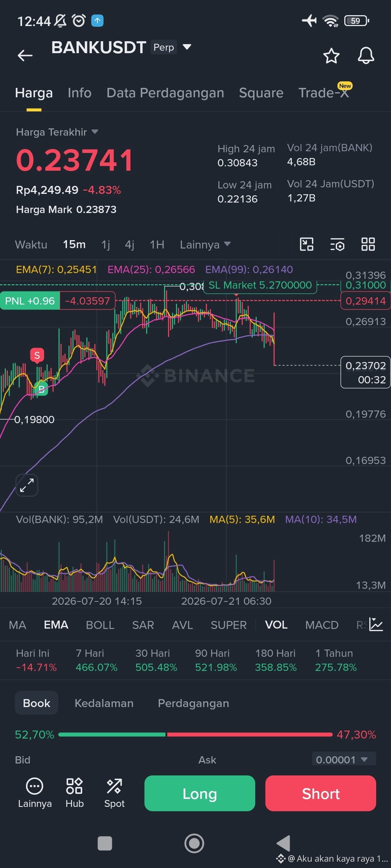Screen dimensions: 391x868
Task: Expand chart to fullscreen
Action: click(x=27, y=485)
